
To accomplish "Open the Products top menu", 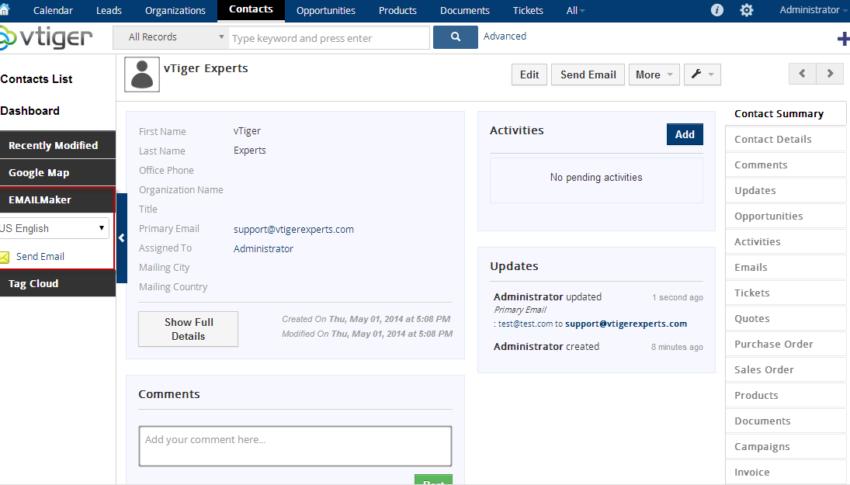I will pos(397,10).
